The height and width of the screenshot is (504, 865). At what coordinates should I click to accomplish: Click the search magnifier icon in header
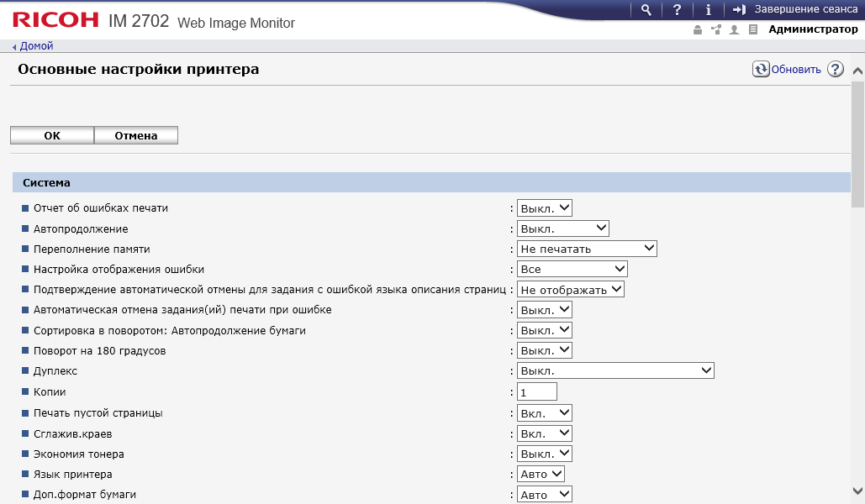pyautogui.click(x=646, y=10)
